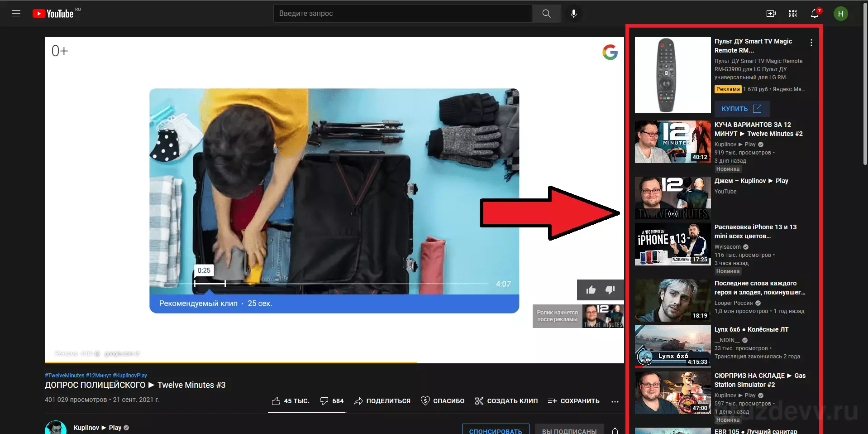This screenshot has width=868, height=434.
Task: Open title КУЧА ВАРИАНТОВ ЗА 12 МИНУТ
Action: tap(758, 129)
